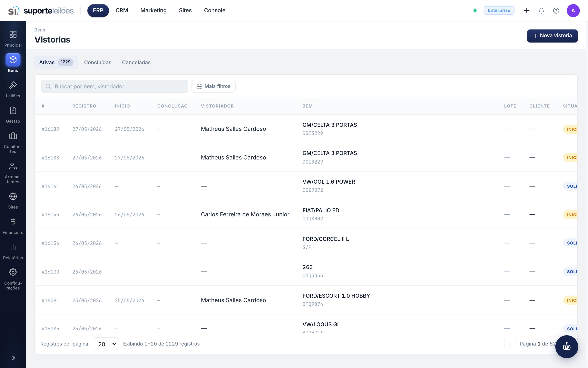The height and width of the screenshot is (368, 588).
Task: Open the help question mark icon
Action: click(x=556, y=10)
